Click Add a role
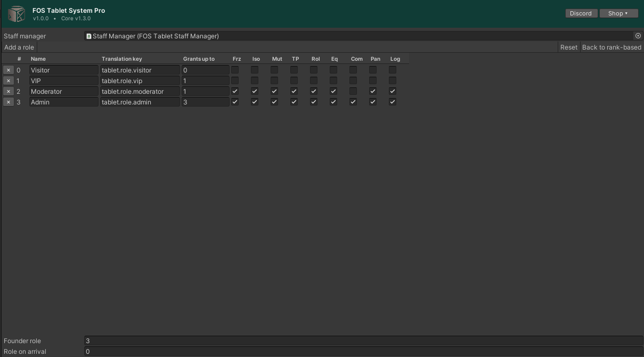 tap(19, 47)
